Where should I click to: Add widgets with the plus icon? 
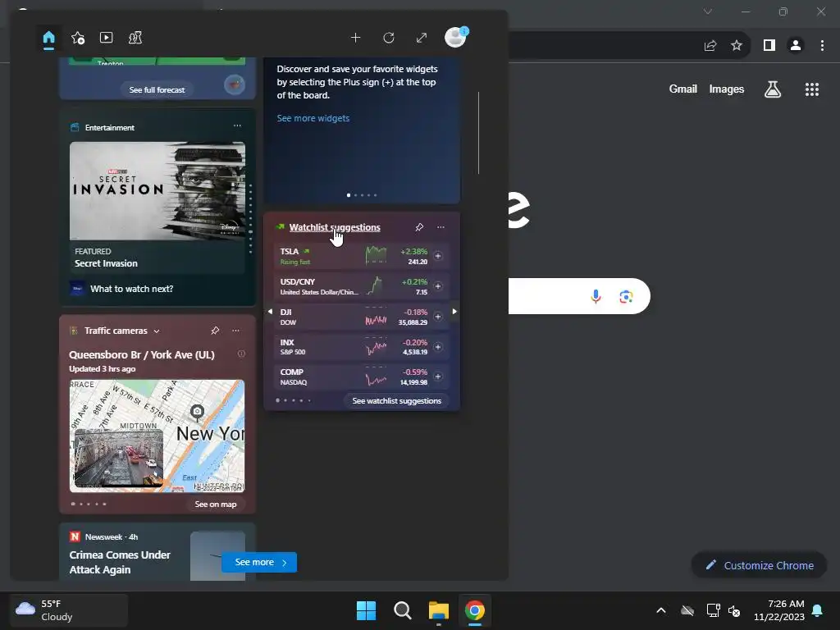tap(356, 38)
